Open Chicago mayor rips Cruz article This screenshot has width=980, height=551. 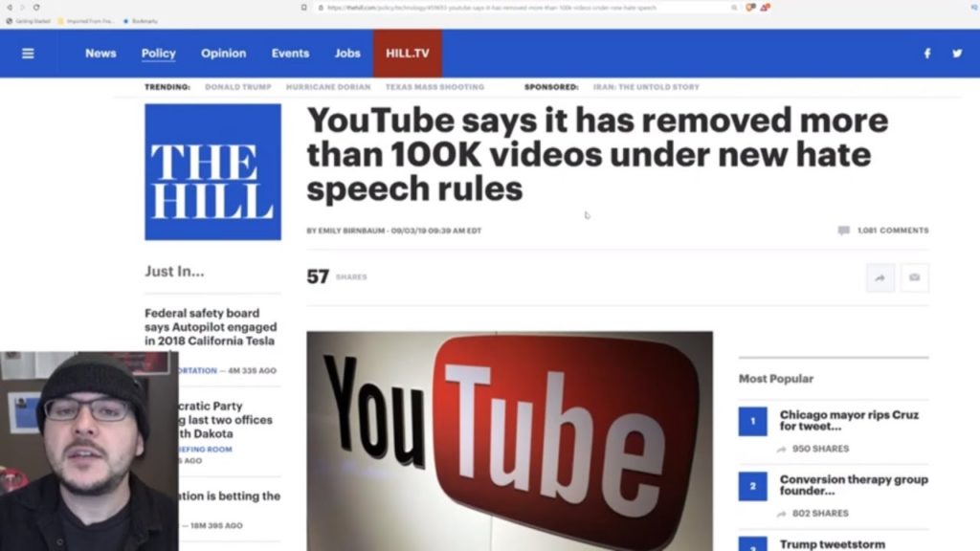[850, 421]
